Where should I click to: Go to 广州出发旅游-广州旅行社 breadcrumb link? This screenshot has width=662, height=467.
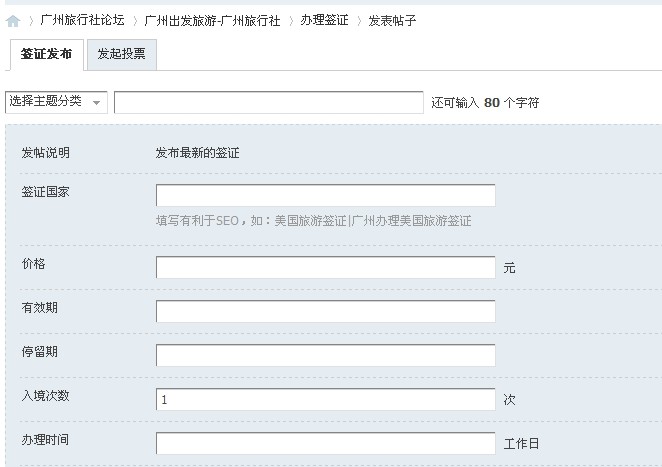coord(212,20)
